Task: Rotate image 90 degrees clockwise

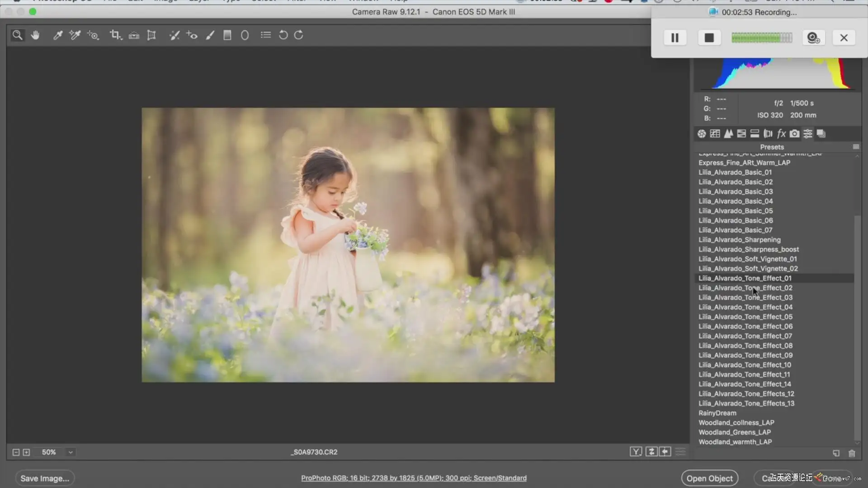Action: pyautogui.click(x=299, y=35)
